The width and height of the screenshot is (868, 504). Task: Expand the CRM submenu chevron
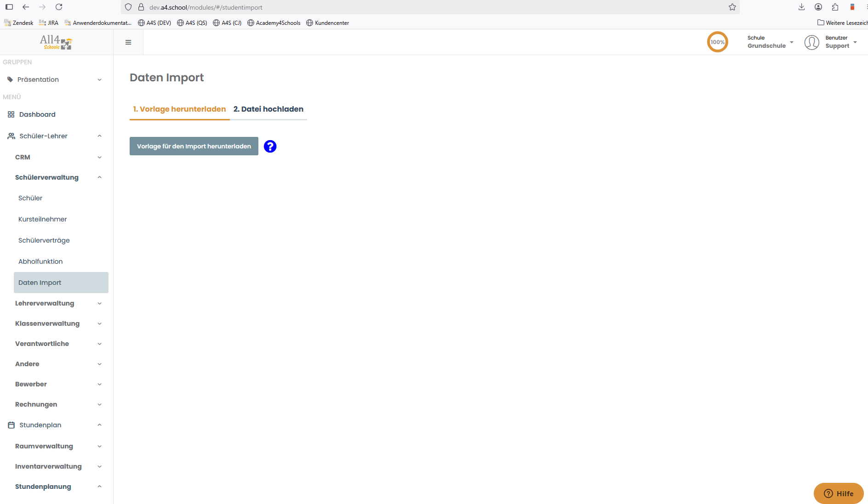click(x=99, y=157)
